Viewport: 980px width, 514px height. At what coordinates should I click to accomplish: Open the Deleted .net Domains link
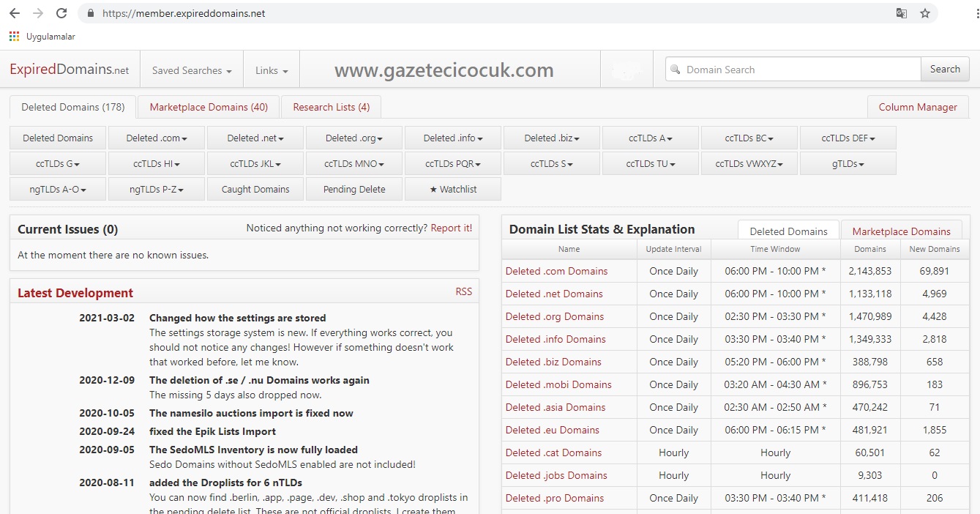point(554,294)
